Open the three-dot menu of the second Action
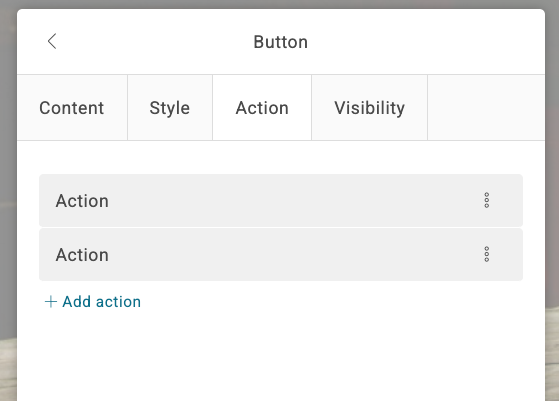Screen dimensions: 559x401 click(x=487, y=255)
